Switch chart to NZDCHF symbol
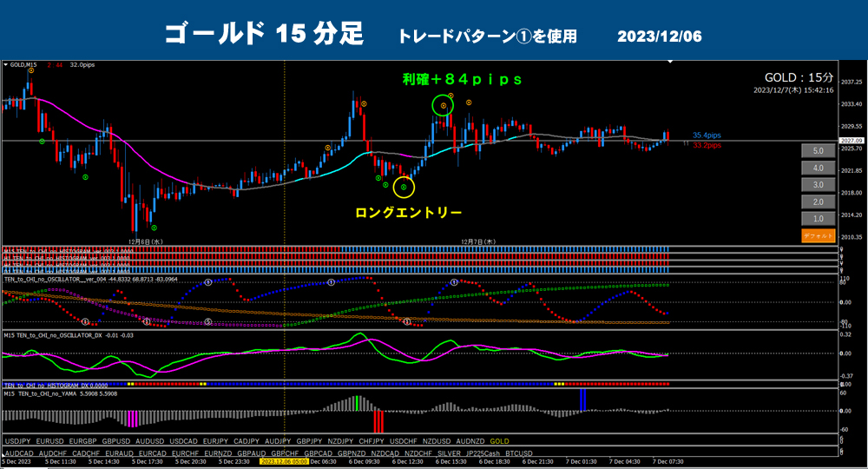 (x=418, y=453)
